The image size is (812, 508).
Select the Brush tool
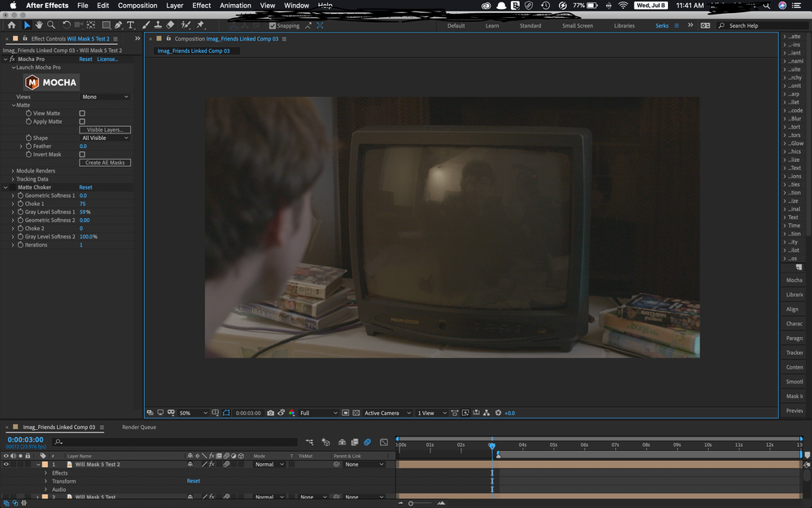[x=146, y=25]
